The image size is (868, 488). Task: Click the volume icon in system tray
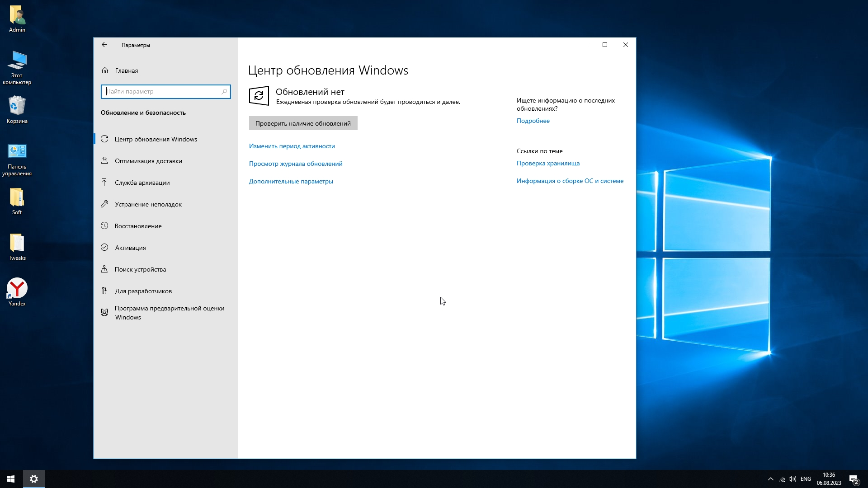(792, 479)
